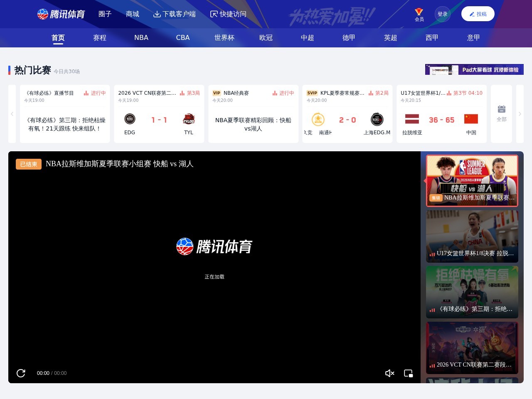Click 第3节 04:10 live status
The image size is (532, 399).
coord(465,93)
